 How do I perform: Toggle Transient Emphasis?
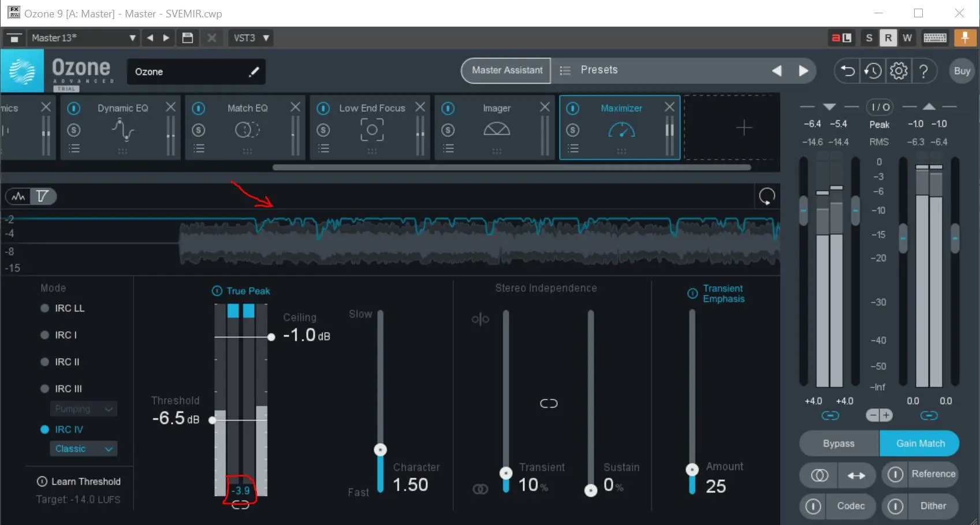coord(692,293)
